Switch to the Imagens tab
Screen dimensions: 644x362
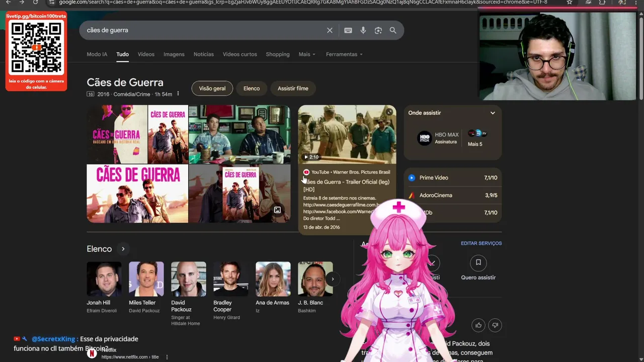(x=174, y=54)
